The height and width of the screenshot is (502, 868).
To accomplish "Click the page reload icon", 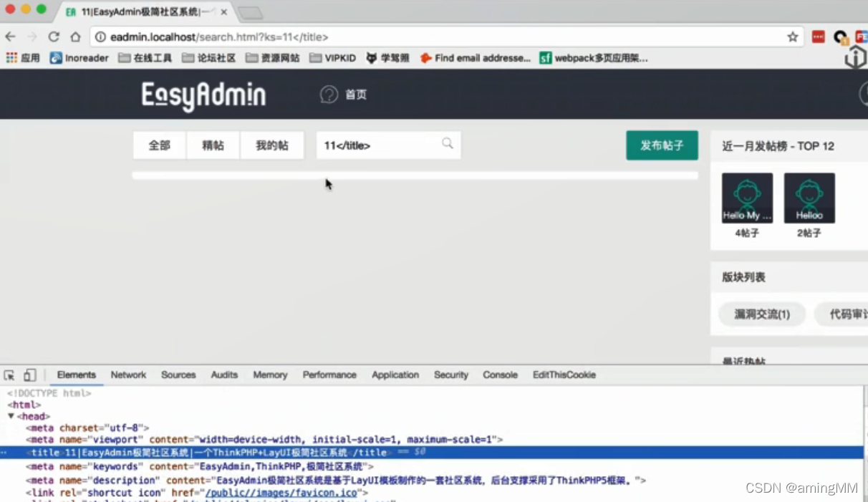I will pyautogui.click(x=54, y=37).
